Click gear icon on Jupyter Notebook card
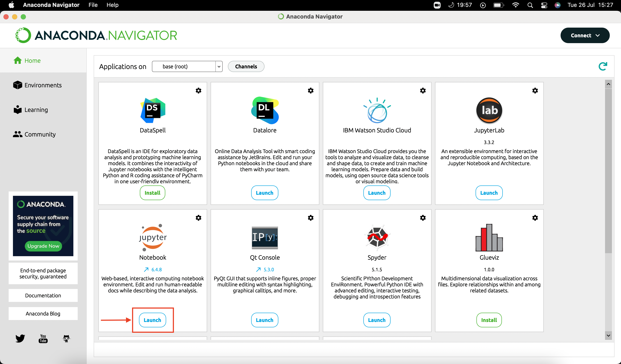This screenshot has width=621, height=364. [x=198, y=218]
